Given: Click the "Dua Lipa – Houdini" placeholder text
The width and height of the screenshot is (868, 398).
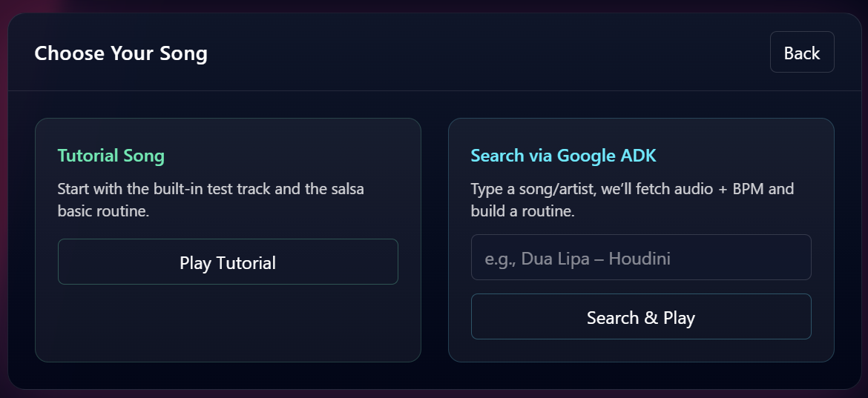Looking at the screenshot, I should pos(596,259).
